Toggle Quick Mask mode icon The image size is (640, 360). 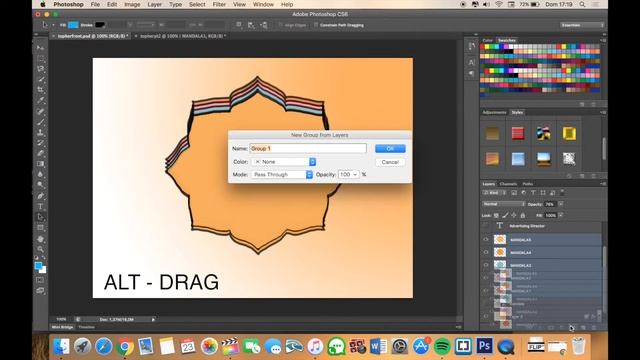(40, 280)
